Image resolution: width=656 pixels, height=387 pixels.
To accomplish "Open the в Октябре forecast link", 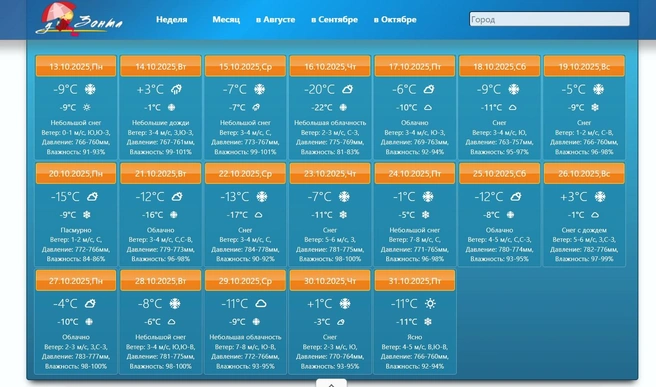I will click(x=395, y=20).
